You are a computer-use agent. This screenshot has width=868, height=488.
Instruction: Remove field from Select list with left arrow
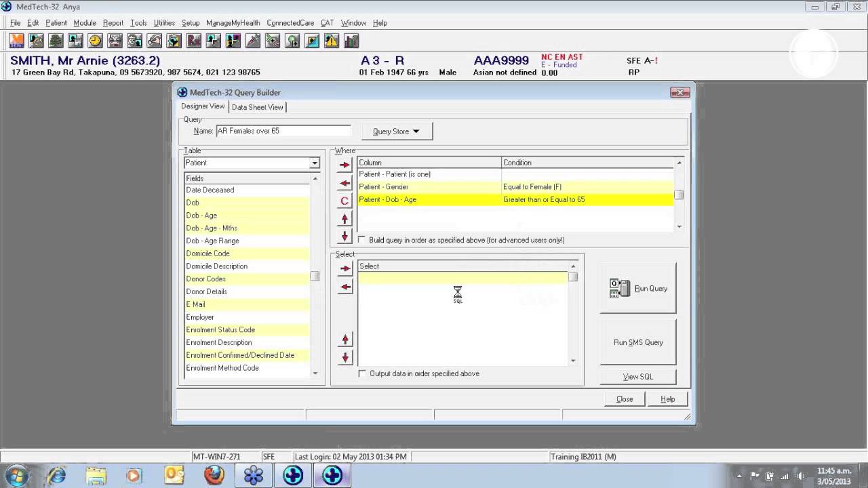pyautogui.click(x=345, y=287)
